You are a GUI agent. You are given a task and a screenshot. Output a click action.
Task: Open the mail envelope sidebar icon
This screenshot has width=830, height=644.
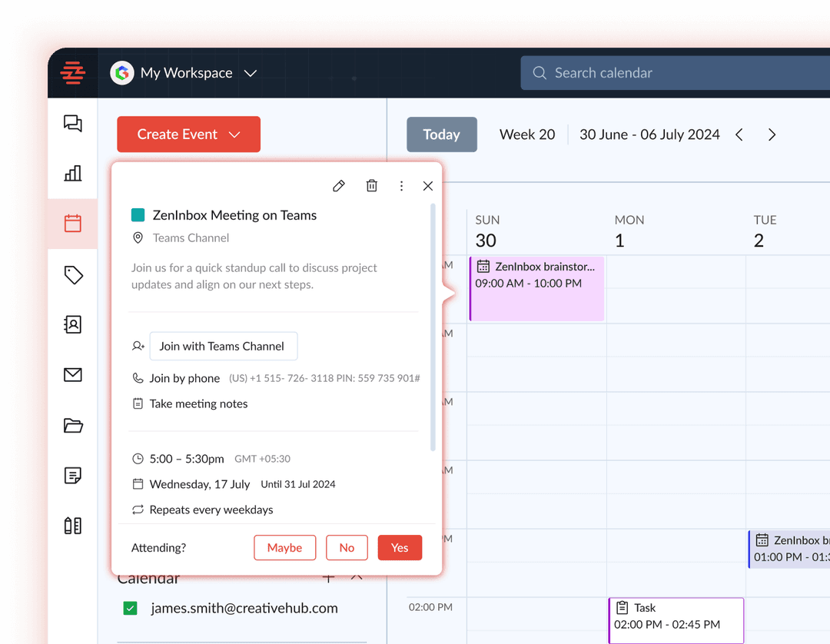click(x=72, y=375)
